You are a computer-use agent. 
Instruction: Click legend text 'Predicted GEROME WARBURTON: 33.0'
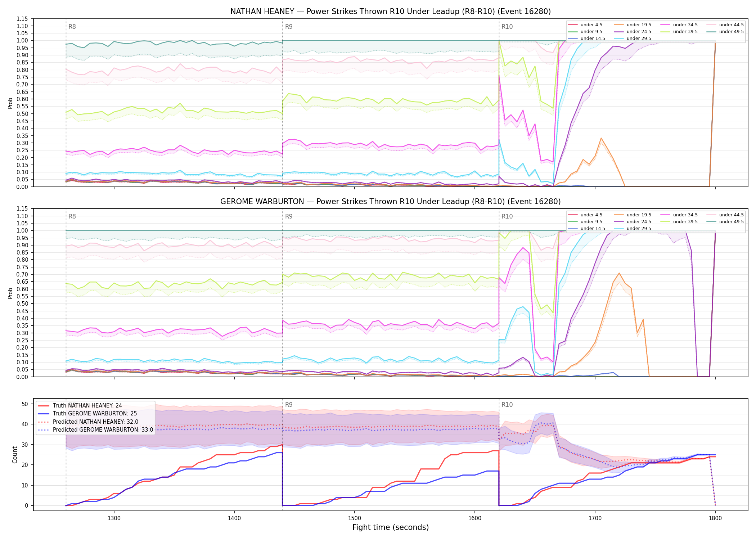tap(103, 430)
